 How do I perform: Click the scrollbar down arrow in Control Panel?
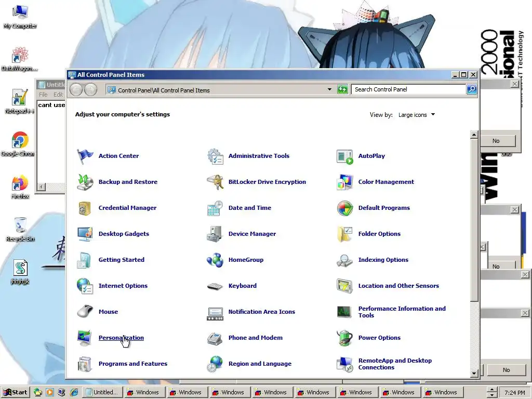coord(474,374)
